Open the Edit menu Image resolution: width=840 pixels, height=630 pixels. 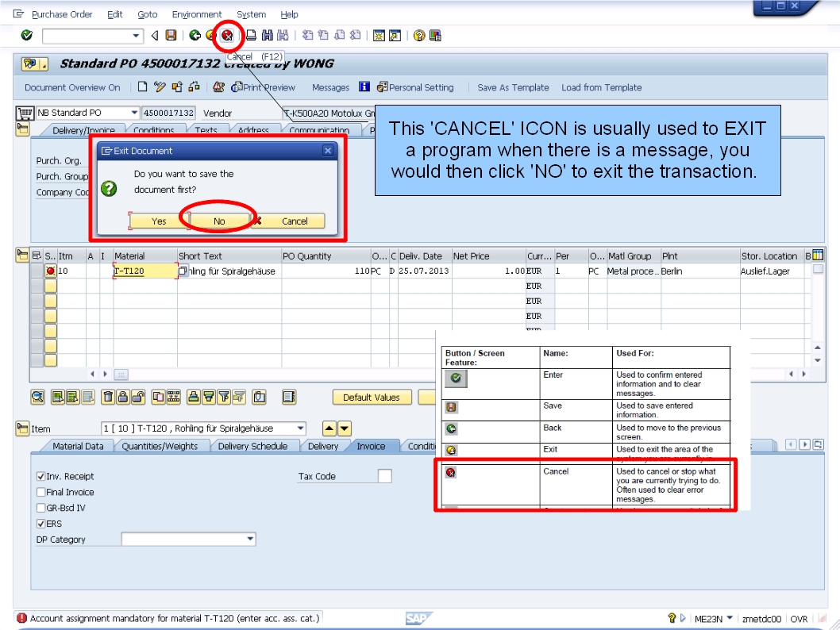point(114,14)
